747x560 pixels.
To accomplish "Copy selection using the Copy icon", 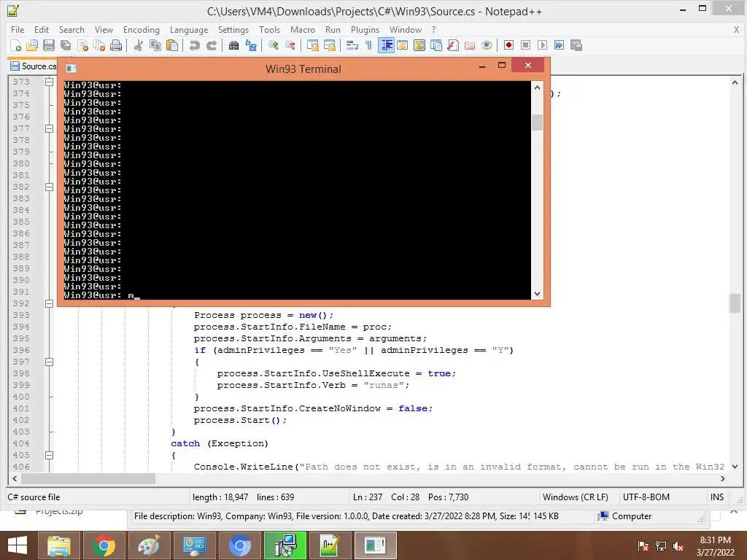I will 155,45.
